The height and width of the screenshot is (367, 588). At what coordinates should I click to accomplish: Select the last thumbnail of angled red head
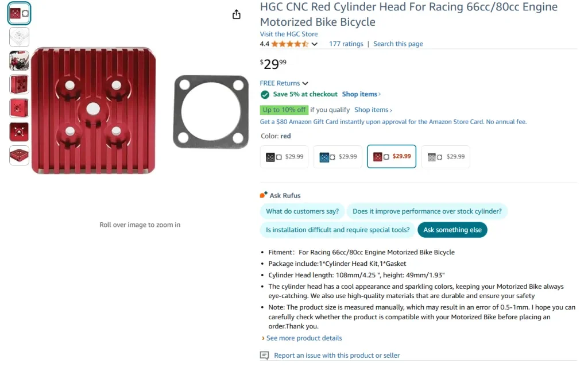pos(19,155)
